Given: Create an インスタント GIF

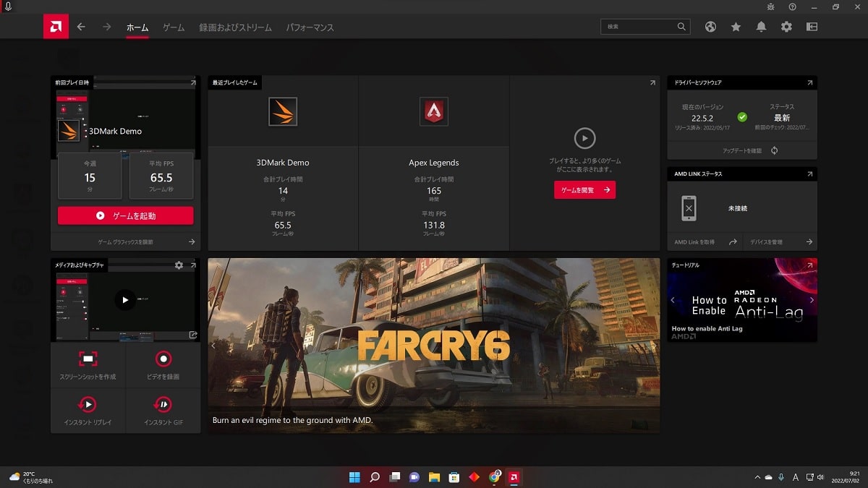Looking at the screenshot, I should (163, 411).
